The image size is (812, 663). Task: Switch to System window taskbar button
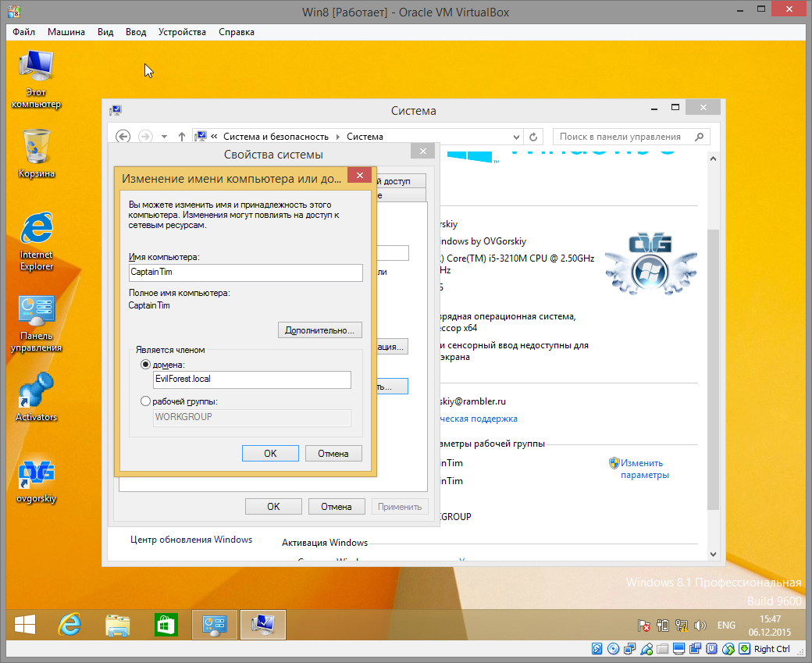tap(263, 625)
